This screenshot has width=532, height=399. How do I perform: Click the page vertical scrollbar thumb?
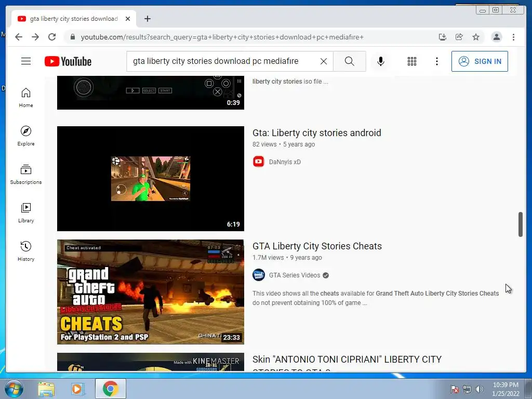521,224
